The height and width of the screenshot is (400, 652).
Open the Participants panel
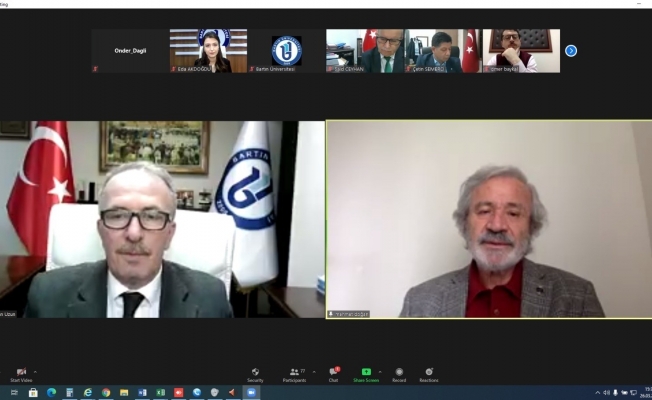294,372
